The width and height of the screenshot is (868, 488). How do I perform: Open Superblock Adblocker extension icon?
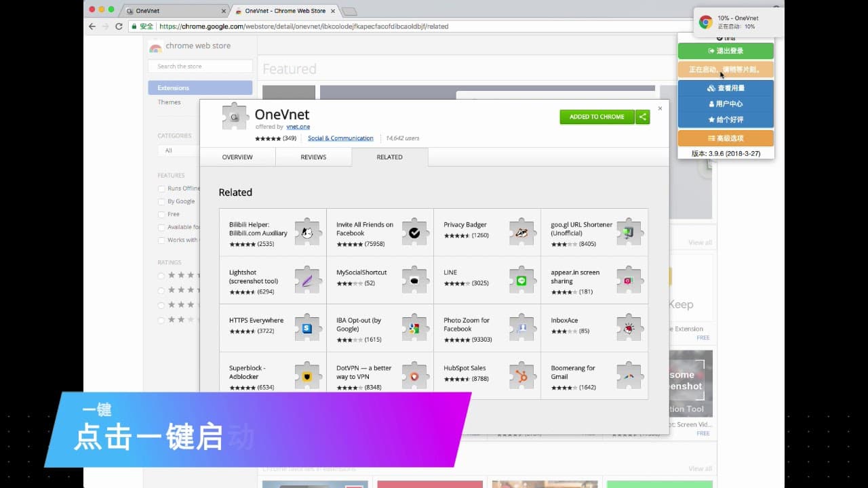pos(307,375)
